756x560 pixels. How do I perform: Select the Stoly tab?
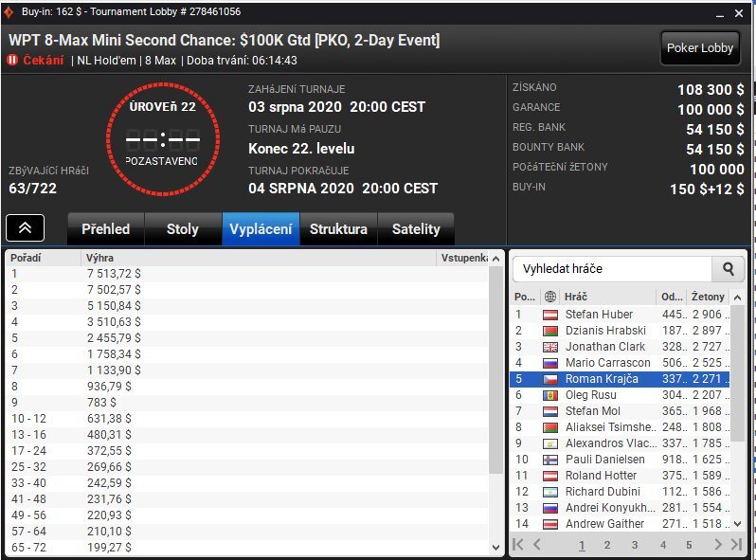pos(183,229)
